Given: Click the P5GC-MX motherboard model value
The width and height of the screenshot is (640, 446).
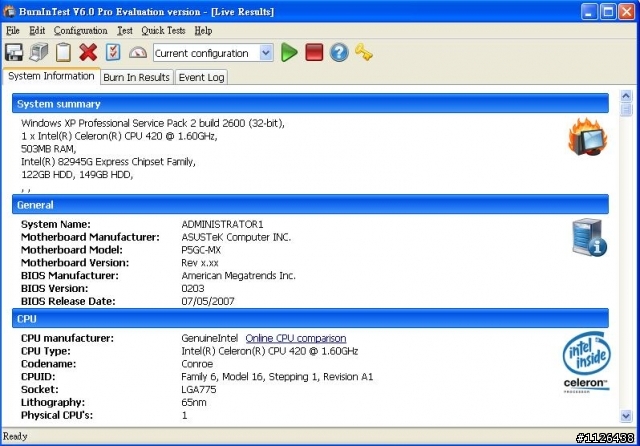Looking at the screenshot, I should click(x=201, y=250).
